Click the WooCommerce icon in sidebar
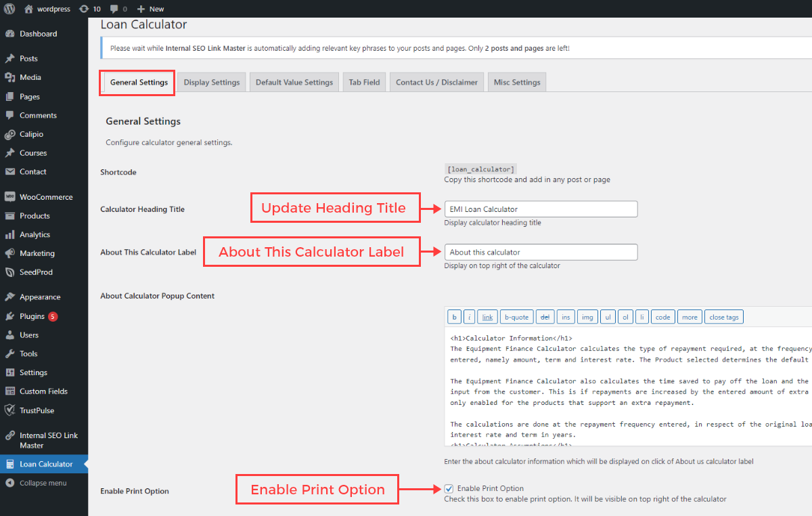 tap(9, 197)
